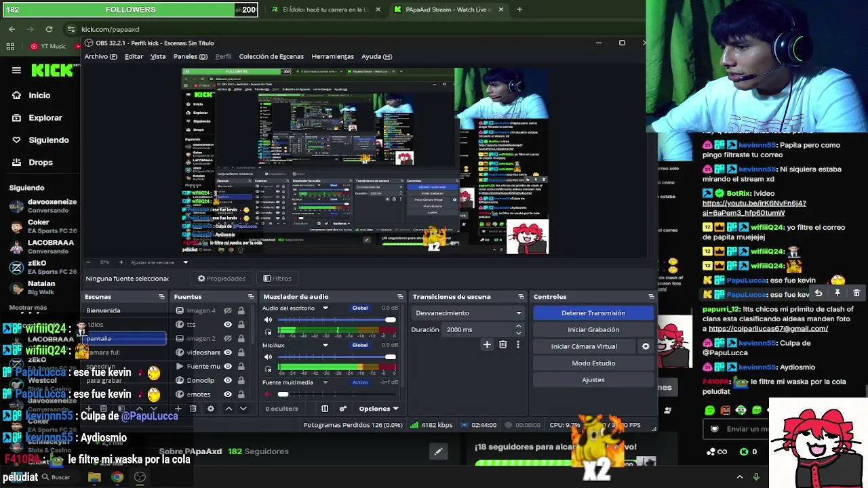The image size is (868, 488).
Task: Open advanced audio properties gears icon
Action: pos(343,409)
